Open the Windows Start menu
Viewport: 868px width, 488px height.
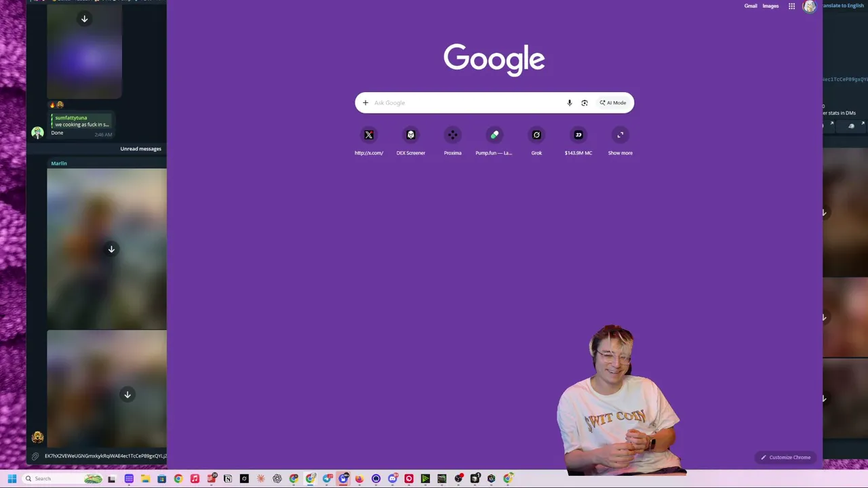[12, 479]
